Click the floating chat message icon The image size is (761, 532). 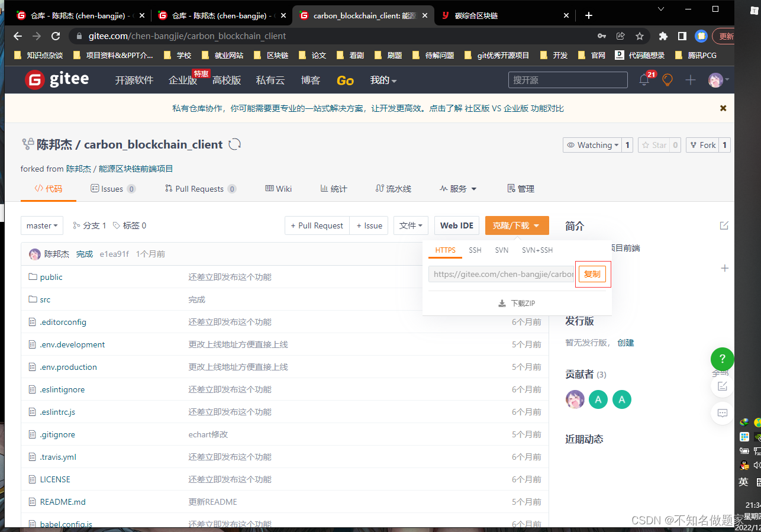[722, 413]
